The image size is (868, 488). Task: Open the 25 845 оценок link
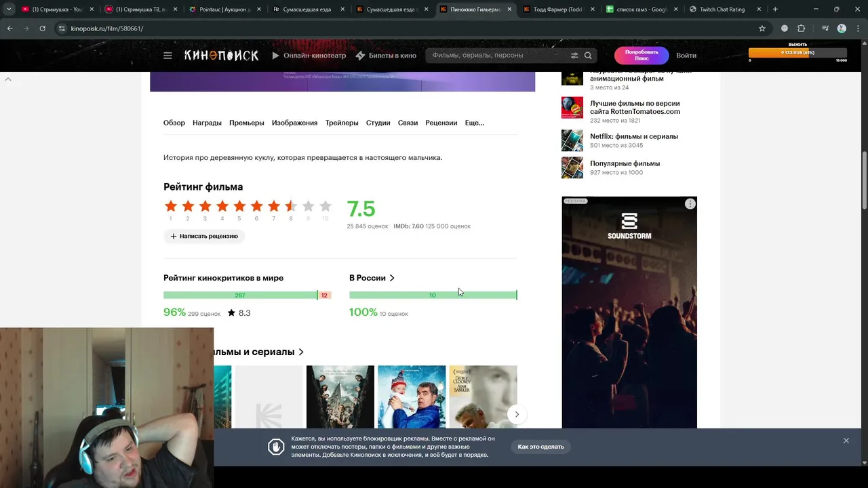(x=368, y=226)
